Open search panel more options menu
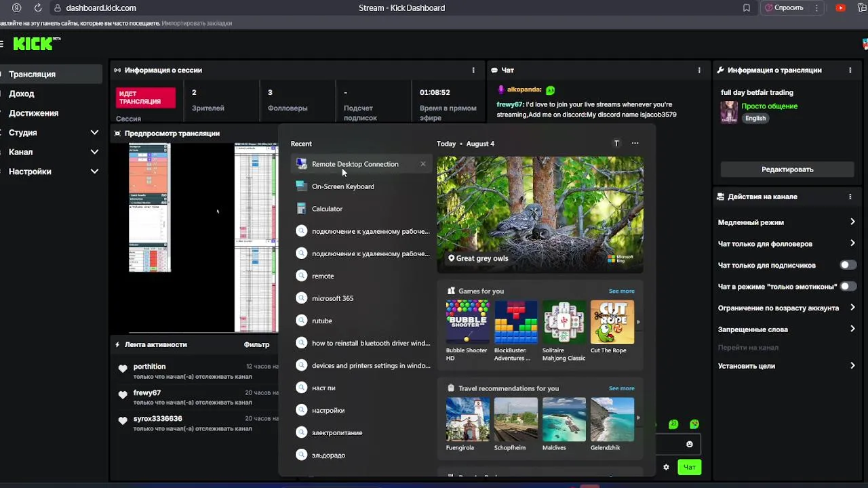This screenshot has width=868, height=488. click(x=635, y=143)
